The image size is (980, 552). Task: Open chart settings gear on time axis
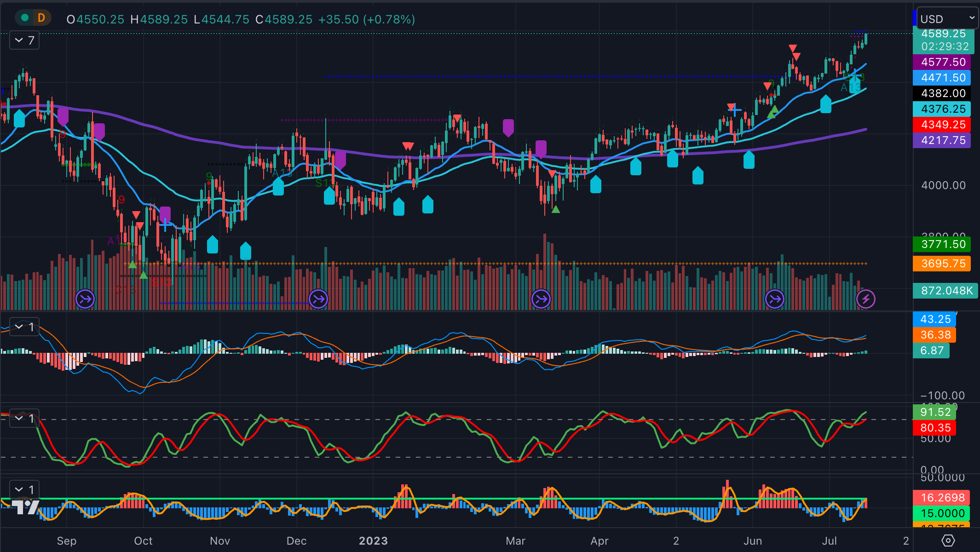(948, 540)
